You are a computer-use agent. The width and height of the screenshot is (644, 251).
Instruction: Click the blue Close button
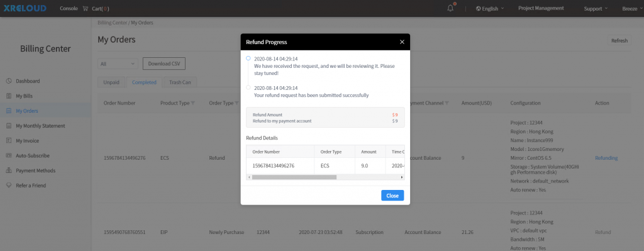392,196
